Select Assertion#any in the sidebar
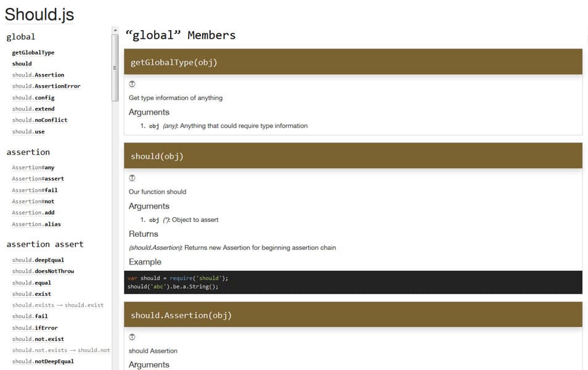Viewport: 588px width, 370px height. [x=33, y=166]
